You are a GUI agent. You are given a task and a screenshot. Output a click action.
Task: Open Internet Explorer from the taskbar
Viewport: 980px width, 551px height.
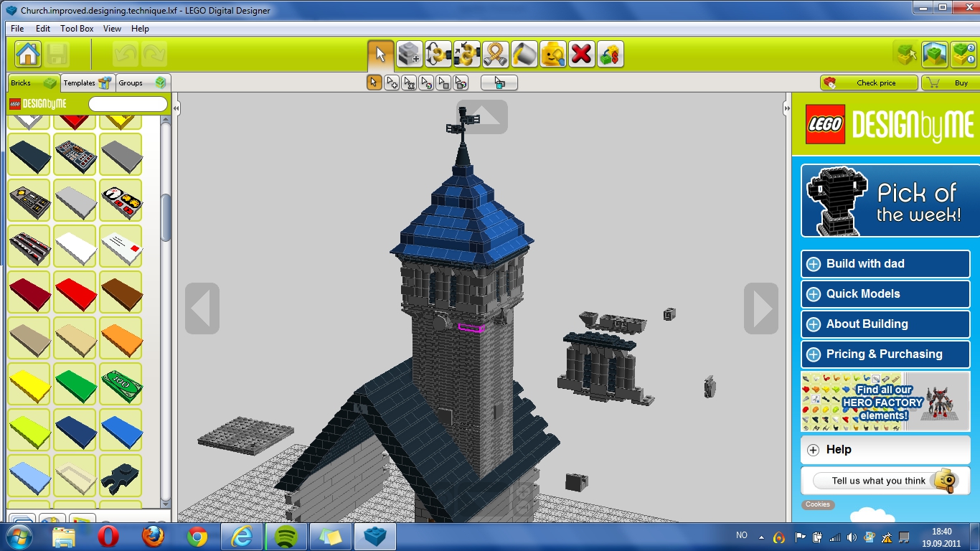tap(242, 537)
